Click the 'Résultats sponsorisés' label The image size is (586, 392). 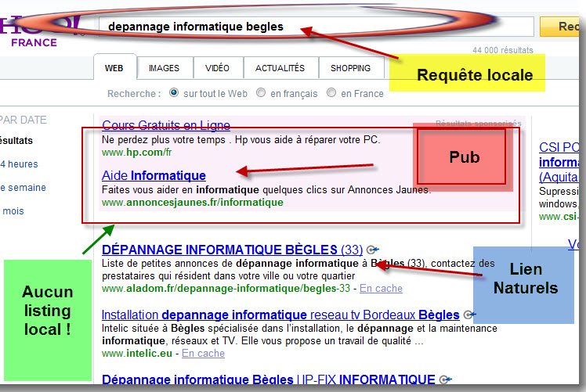click(479, 123)
